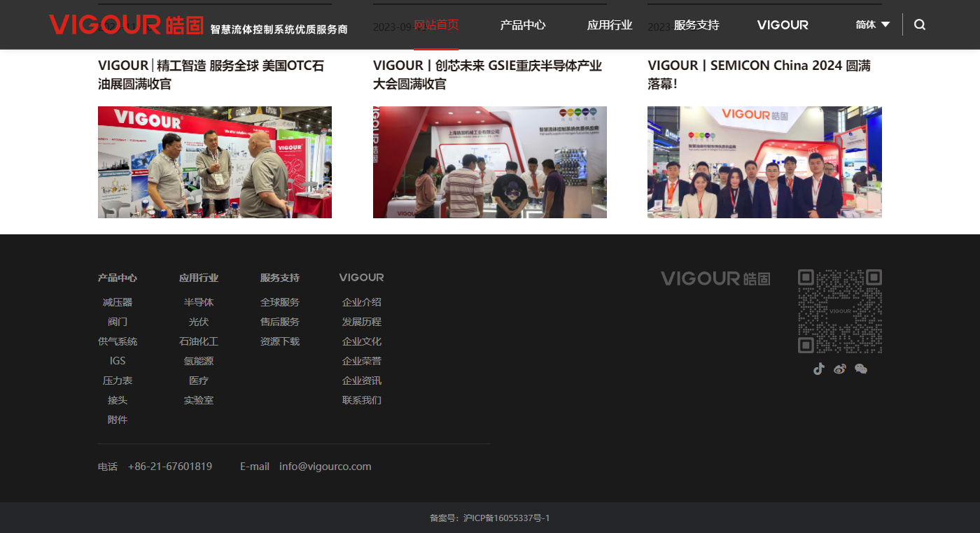Click the 减压器 footer link
980x533 pixels.
click(x=118, y=302)
